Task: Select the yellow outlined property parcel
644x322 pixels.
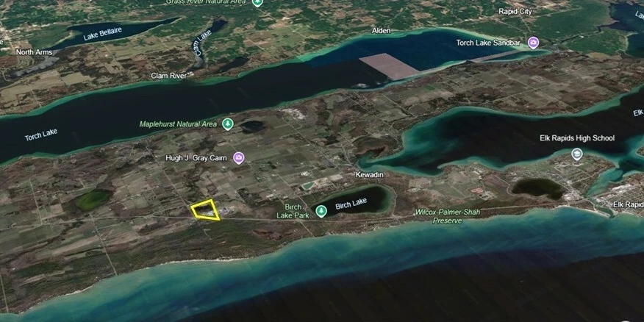Action: click(205, 210)
